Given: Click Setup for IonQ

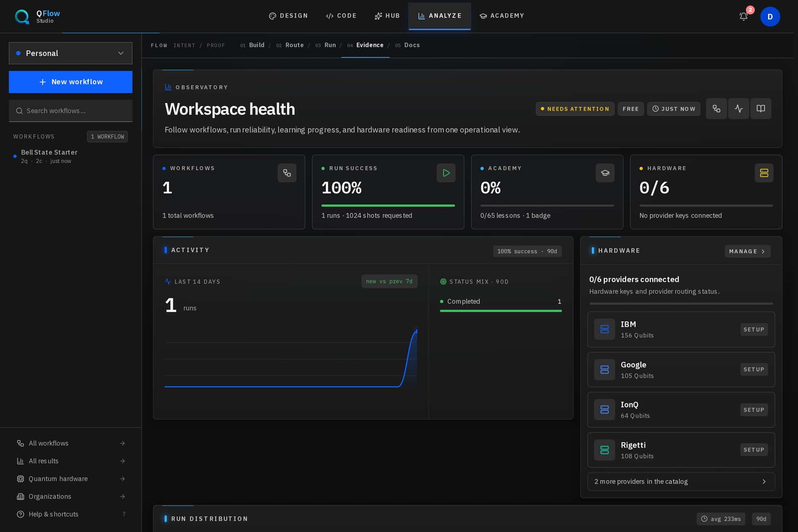Looking at the screenshot, I should coord(754,409).
